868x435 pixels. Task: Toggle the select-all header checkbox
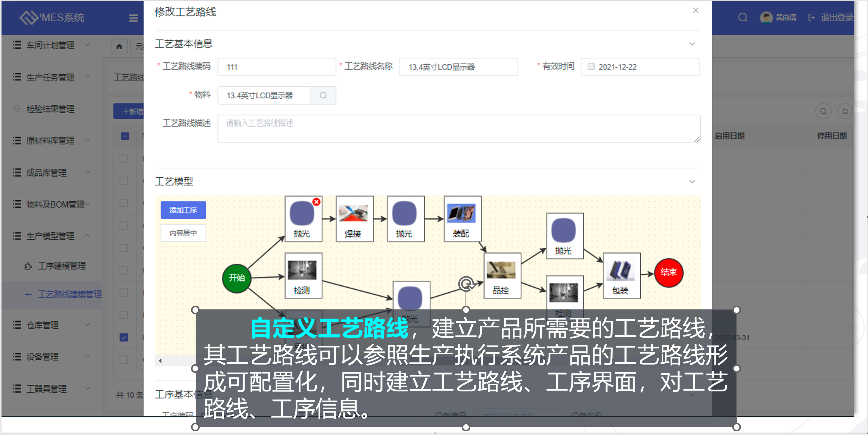125,136
